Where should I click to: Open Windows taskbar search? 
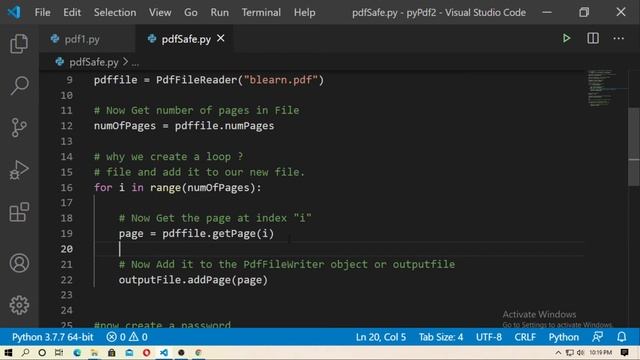click(25, 352)
